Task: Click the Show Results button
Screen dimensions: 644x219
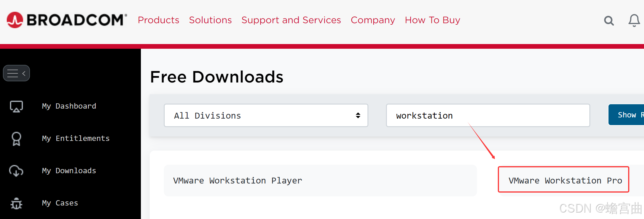Action: pyautogui.click(x=626, y=115)
